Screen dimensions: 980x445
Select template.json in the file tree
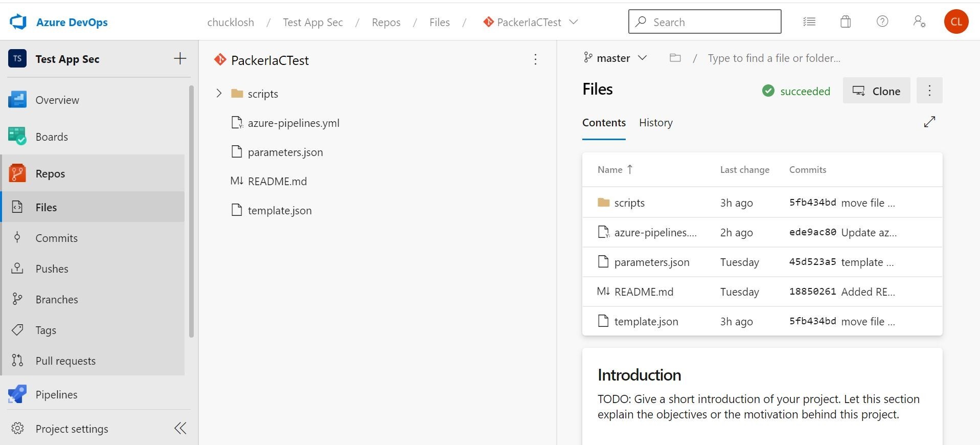click(x=279, y=210)
